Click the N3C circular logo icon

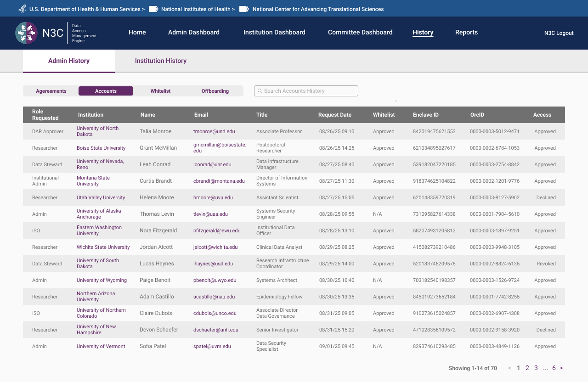pyautogui.click(x=26, y=33)
